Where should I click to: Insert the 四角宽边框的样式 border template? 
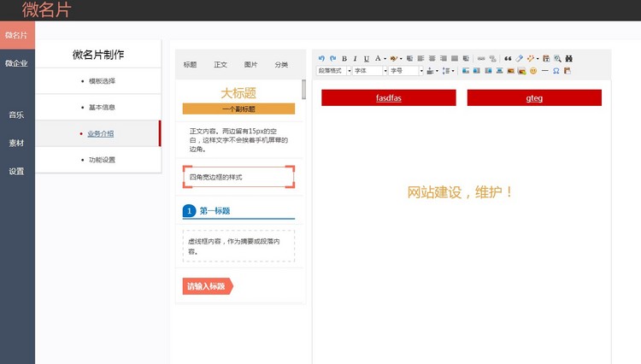238,177
